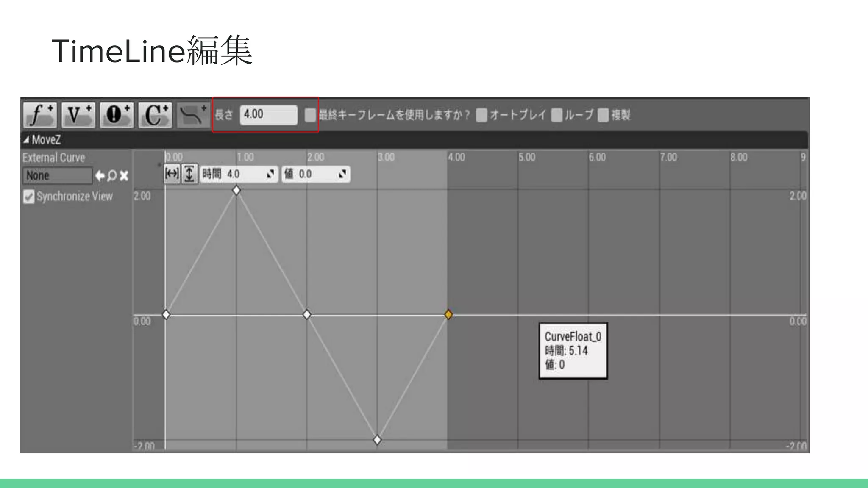
Task: Use selected asset arrow for External Curve
Action: click(x=100, y=175)
